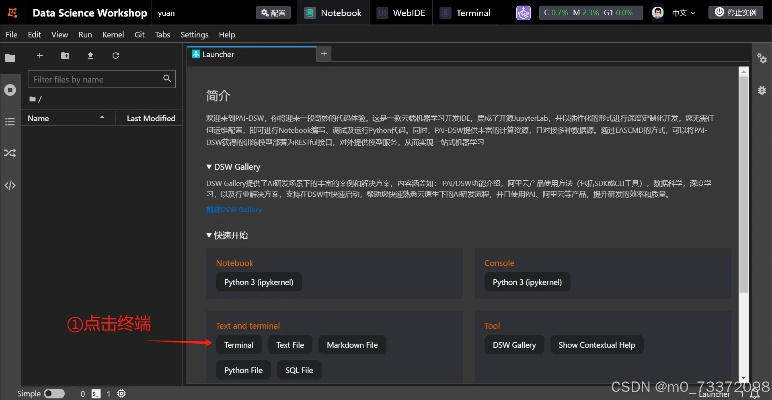Open table of contents sidebar icon

10,121
